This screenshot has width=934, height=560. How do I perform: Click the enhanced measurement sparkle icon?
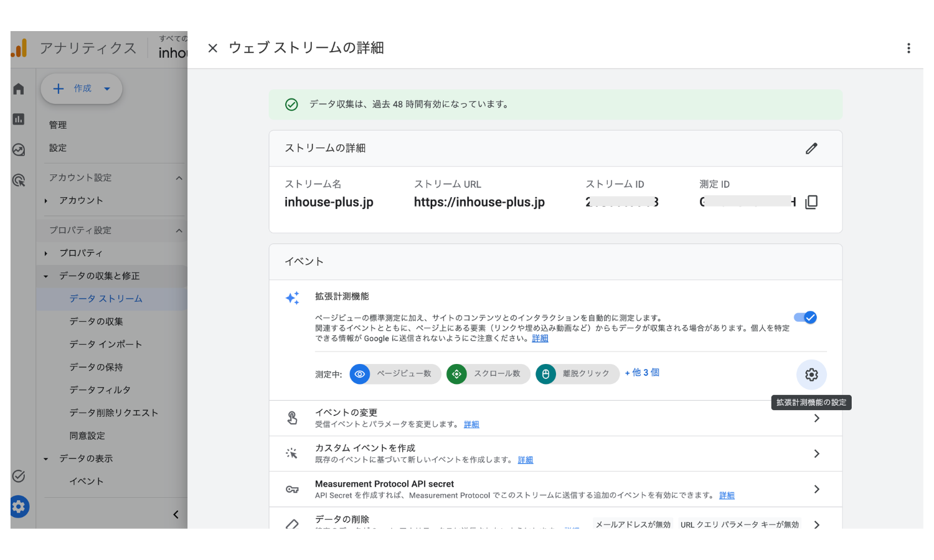click(x=292, y=297)
